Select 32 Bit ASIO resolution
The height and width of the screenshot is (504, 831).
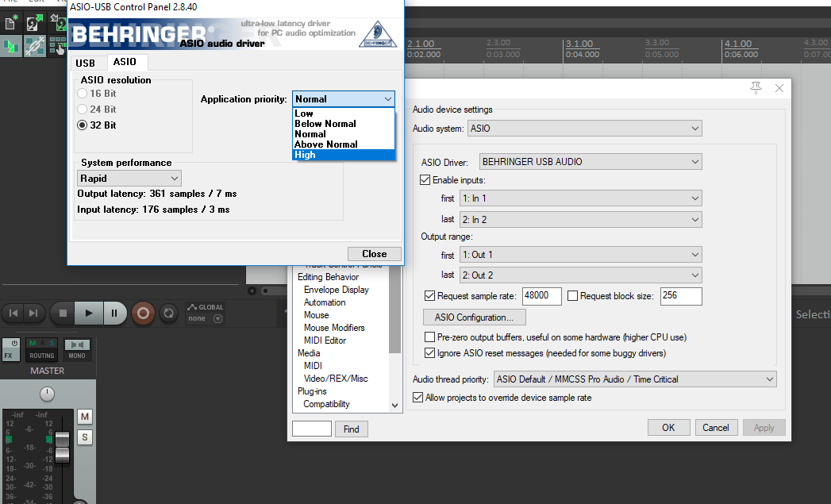[82, 125]
